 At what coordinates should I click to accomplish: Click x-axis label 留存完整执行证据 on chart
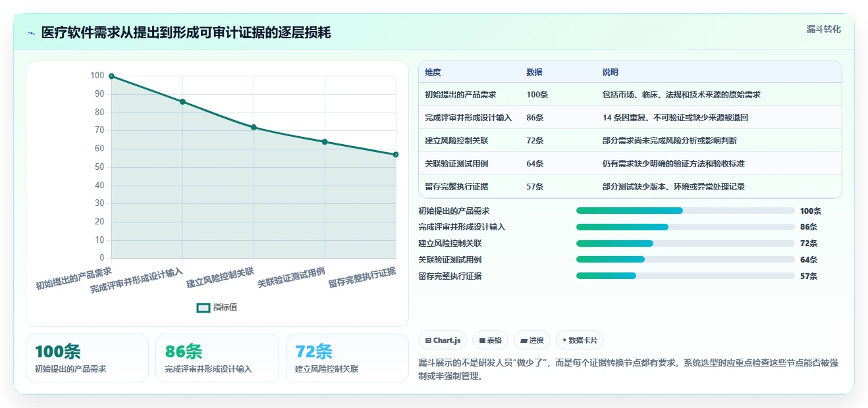coord(364,278)
